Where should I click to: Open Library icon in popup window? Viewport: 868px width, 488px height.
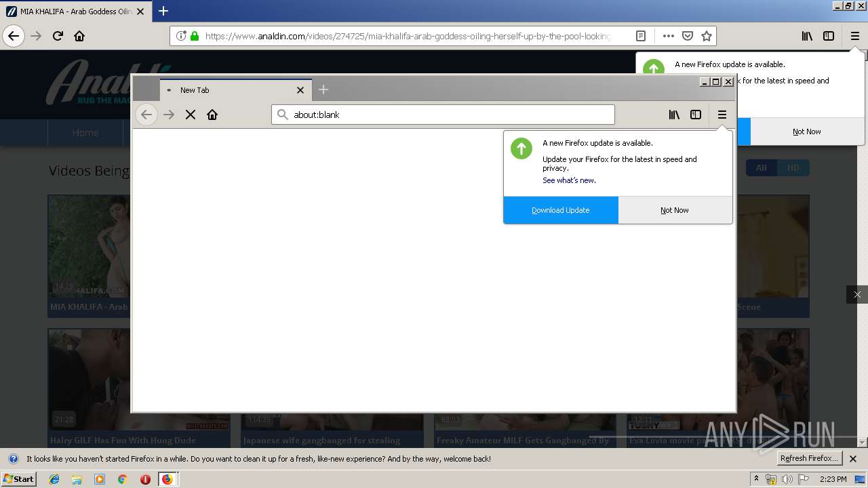[x=674, y=115]
